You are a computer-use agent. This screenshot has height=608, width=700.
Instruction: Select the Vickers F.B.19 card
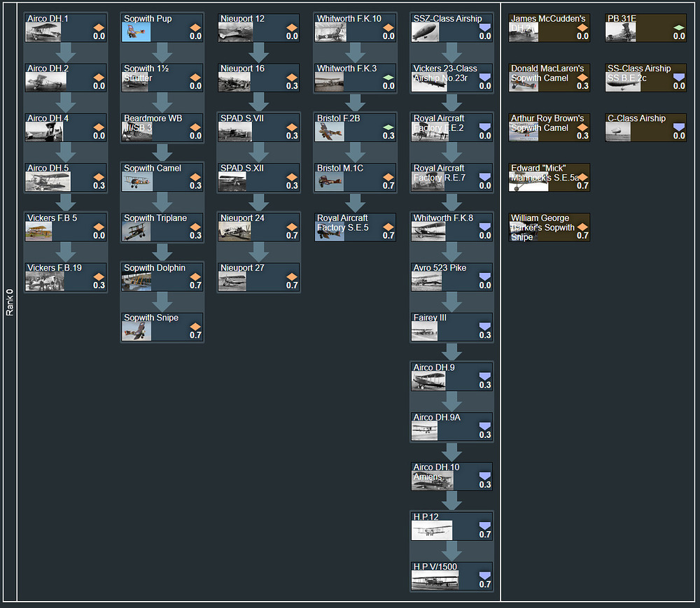pyautogui.click(x=66, y=276)
